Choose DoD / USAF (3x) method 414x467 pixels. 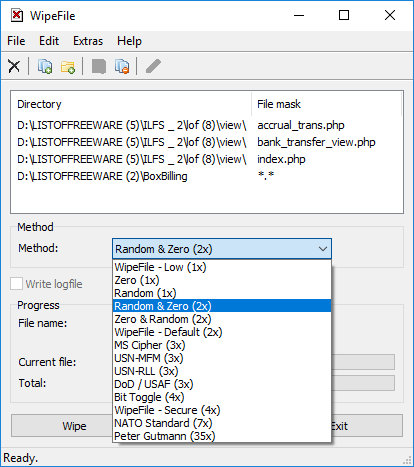222,384
